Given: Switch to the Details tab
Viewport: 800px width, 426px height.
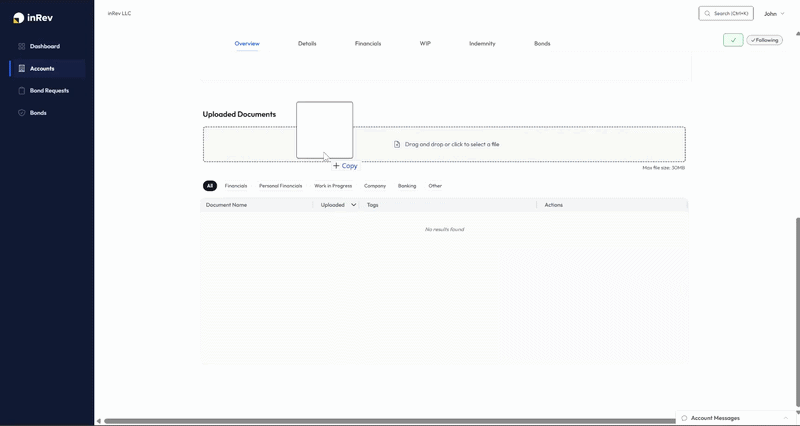Looking at the screenshot, I should pyautogui.click(x=307, y=43).
